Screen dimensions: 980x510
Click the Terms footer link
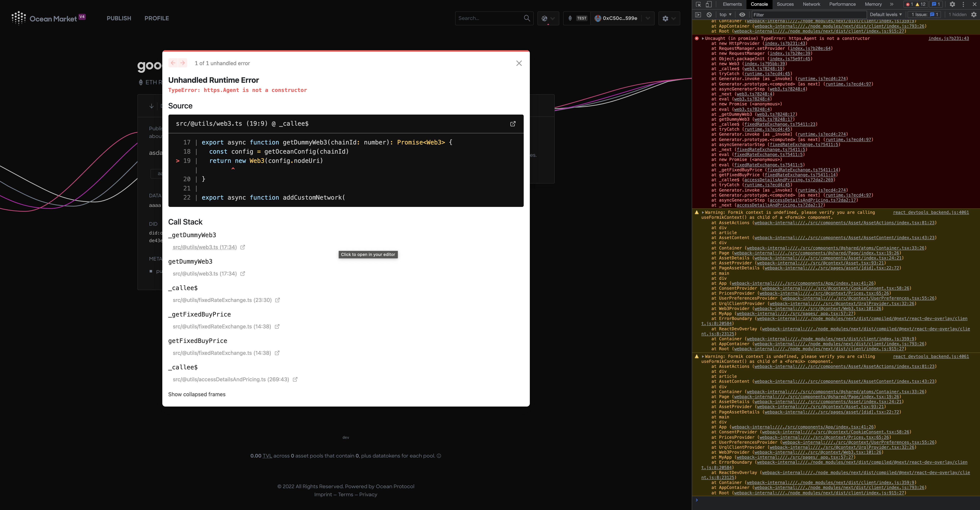click(346, 494)
